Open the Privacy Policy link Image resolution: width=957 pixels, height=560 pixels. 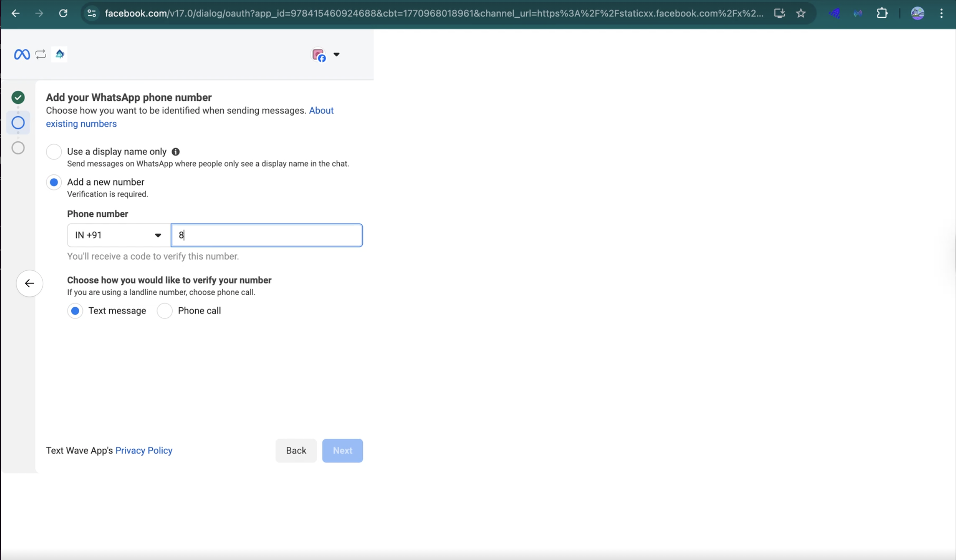(144, 450)
